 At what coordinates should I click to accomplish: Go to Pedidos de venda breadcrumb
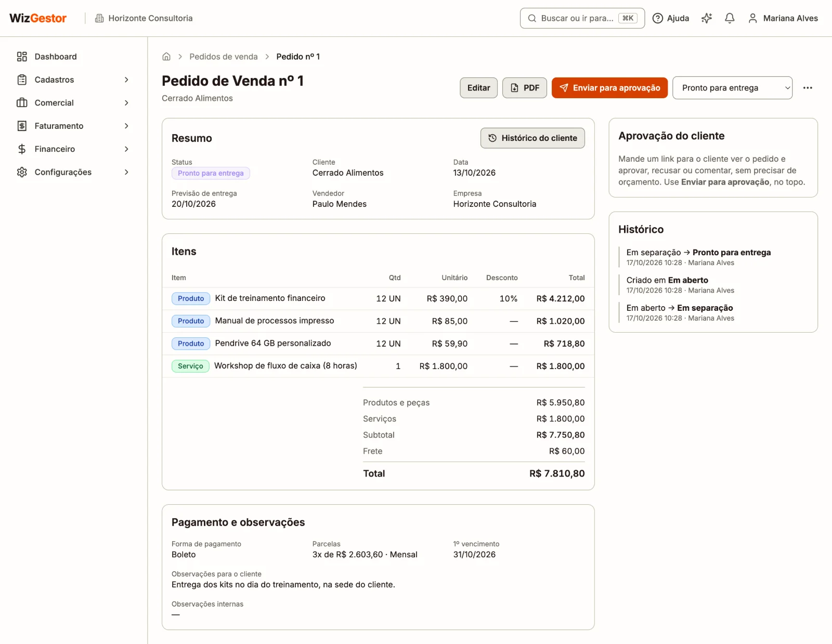224,57
